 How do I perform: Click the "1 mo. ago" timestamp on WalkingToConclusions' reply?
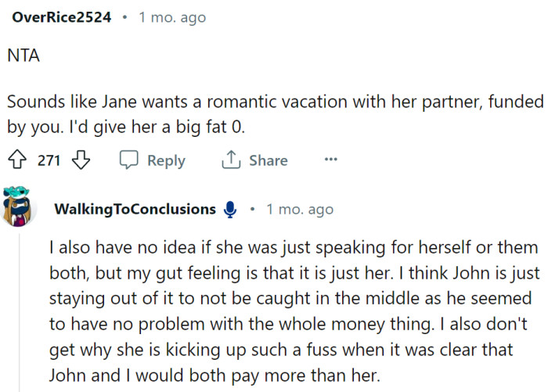(300, 210)
